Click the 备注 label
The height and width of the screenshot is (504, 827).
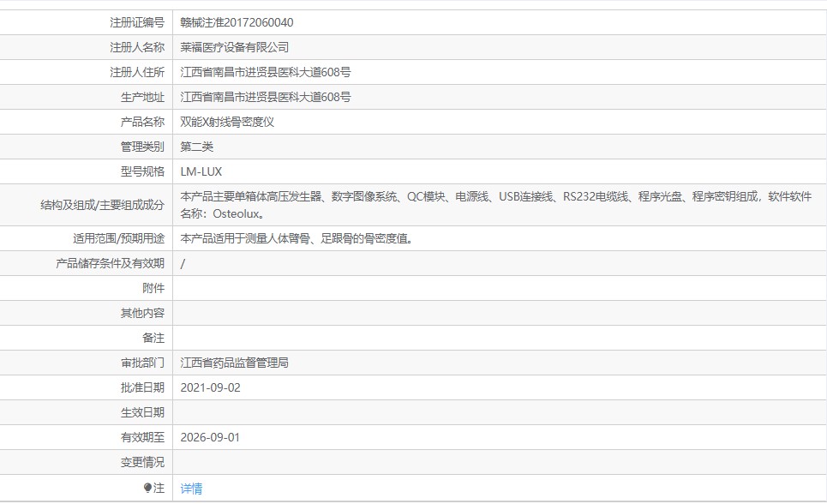(153, 337)
